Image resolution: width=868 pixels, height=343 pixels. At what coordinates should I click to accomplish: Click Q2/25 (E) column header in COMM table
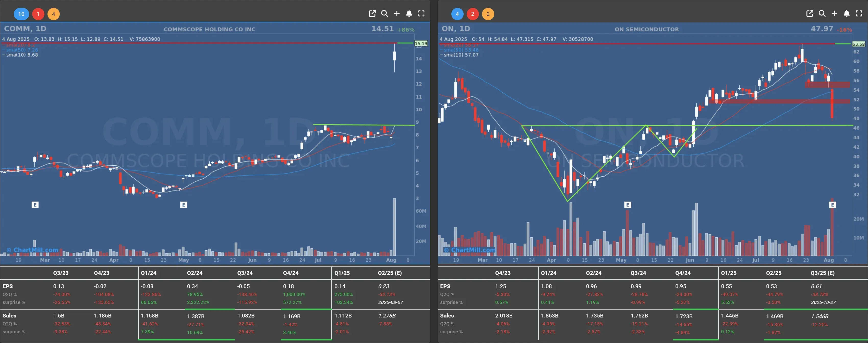390,273
